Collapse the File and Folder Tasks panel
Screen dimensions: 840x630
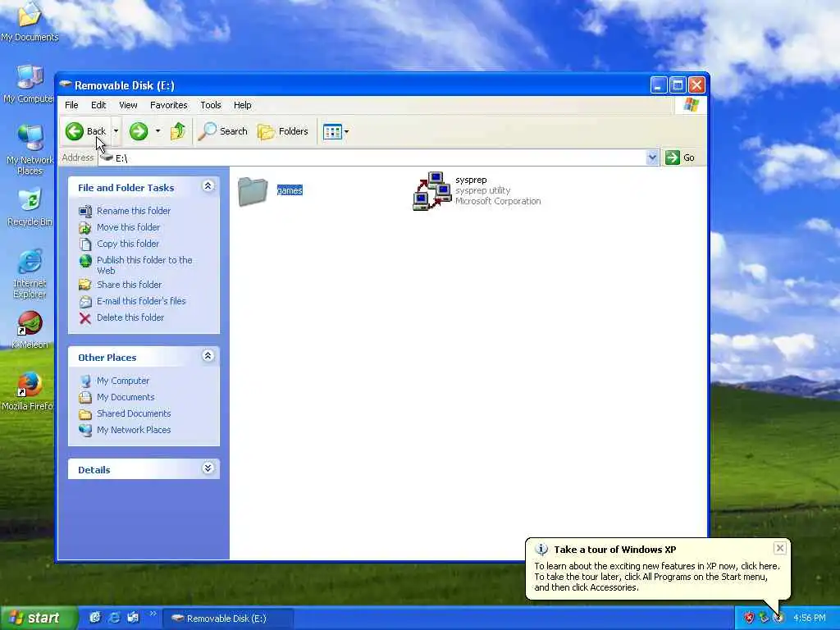[x=208, y=186]
